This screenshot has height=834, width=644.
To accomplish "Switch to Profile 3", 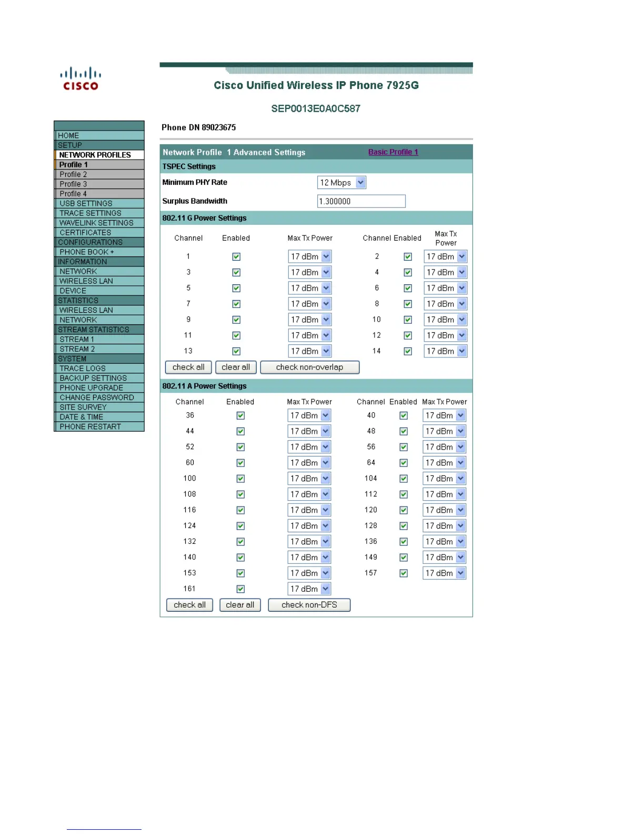I will click(x=99, y=184).
